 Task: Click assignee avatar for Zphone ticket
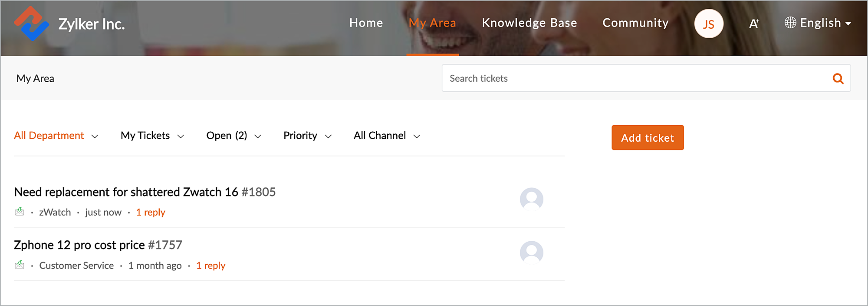click(531, 252)
